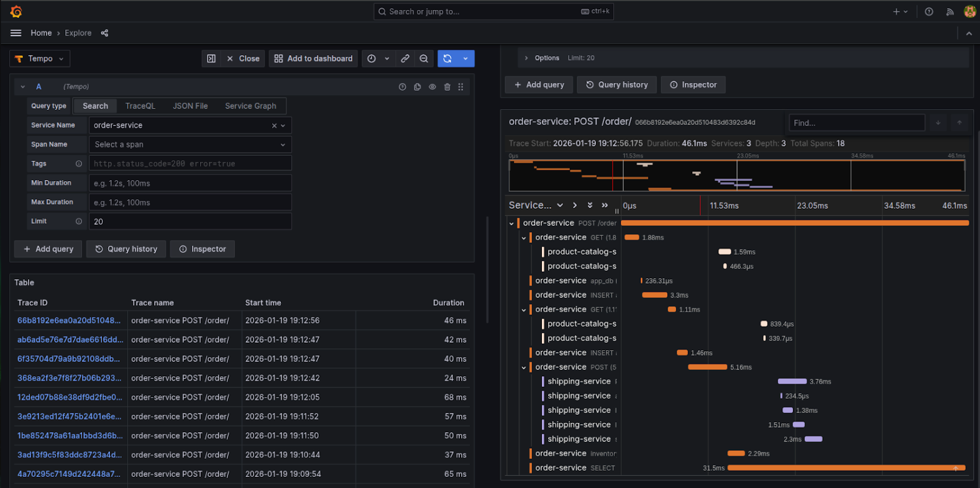Screen dimensions: 980x488
Task: Collapse the root order-service POST span
Action: click(x=511, y=224)
